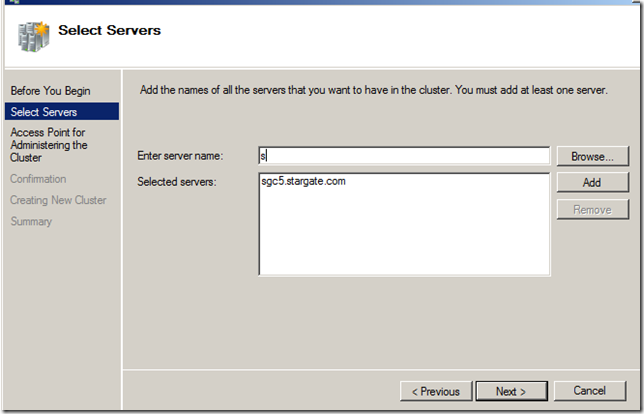This screenshot has width=644, height=414.
Task: Open Access Point for Administering the Cluster step
Action: click(48, 145)
